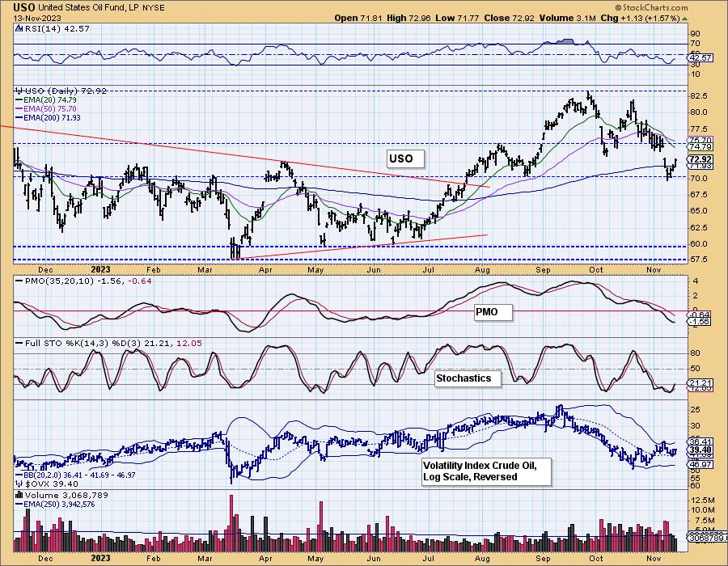Click the USO (Daily) price bar icon

[x=19, y=91]
